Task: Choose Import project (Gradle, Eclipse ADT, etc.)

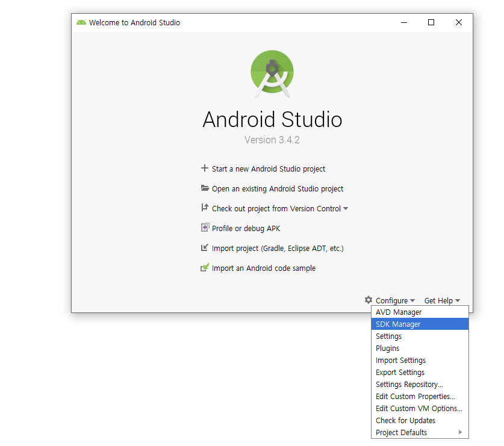Action: coord(278,249)
